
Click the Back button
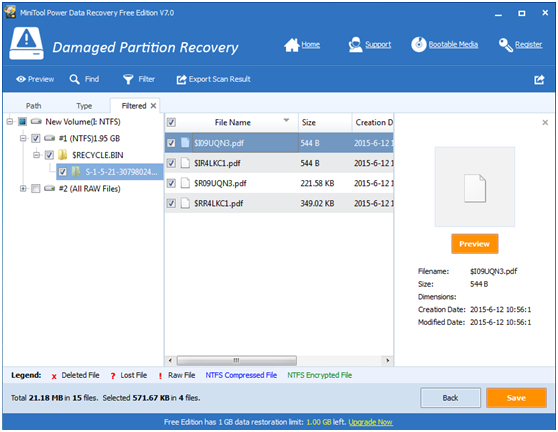click(x=450, y=398)
